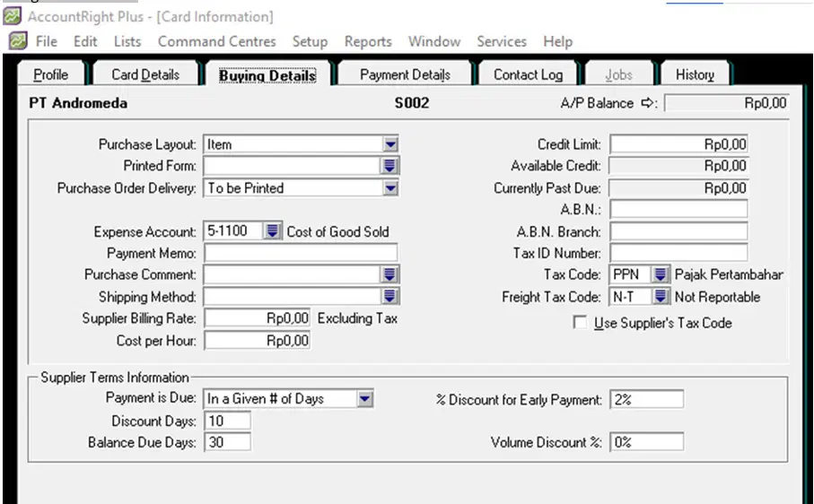Open the Freight Tax Code list button
This screenshot has height=504, width=814.
tap(660, 296)
